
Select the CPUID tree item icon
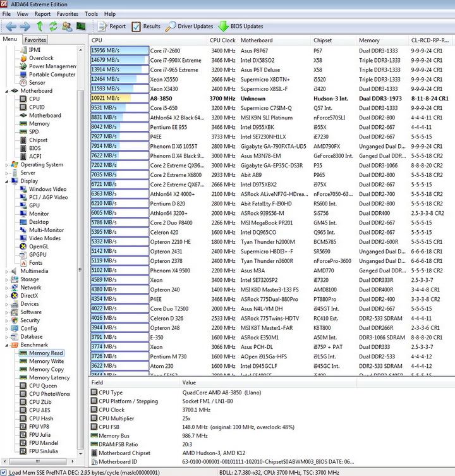tap(23, 107)
